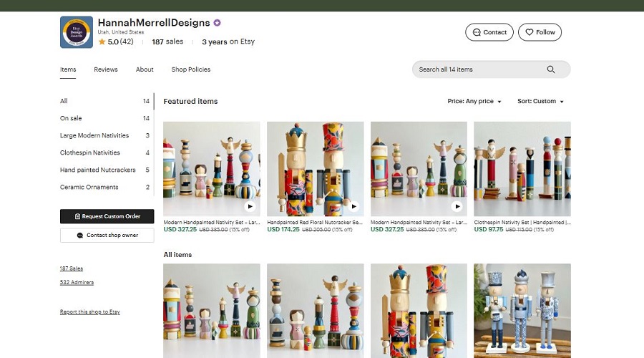Screen dimensions: 644x358
Task: Open the Shop Policies tab
Action: [x=191, y=69]
